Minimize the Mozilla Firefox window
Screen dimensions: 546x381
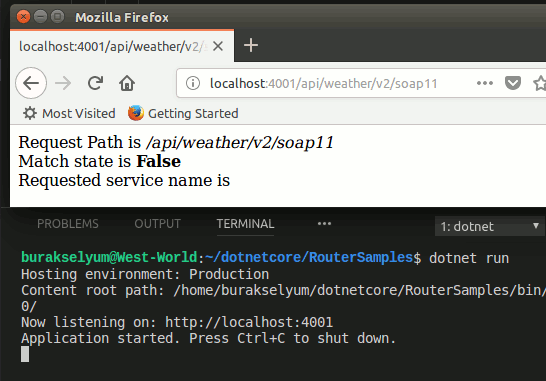[40, 16]
